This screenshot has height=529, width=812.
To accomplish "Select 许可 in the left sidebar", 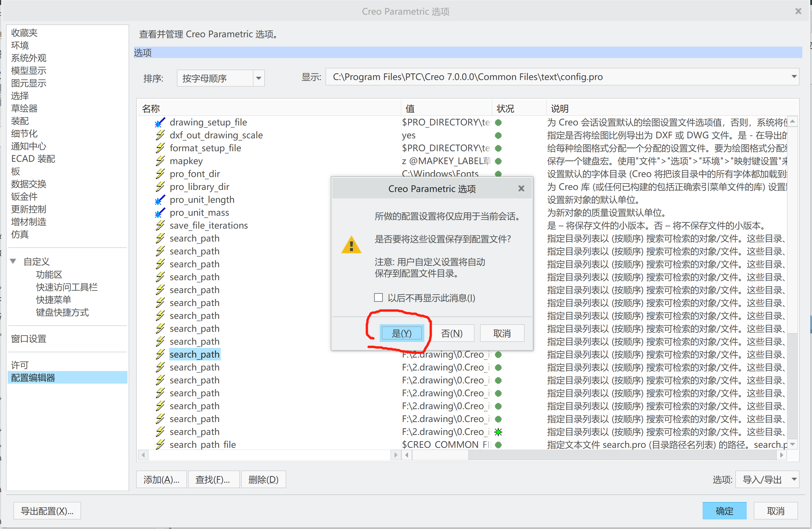I will click(20, 365).
